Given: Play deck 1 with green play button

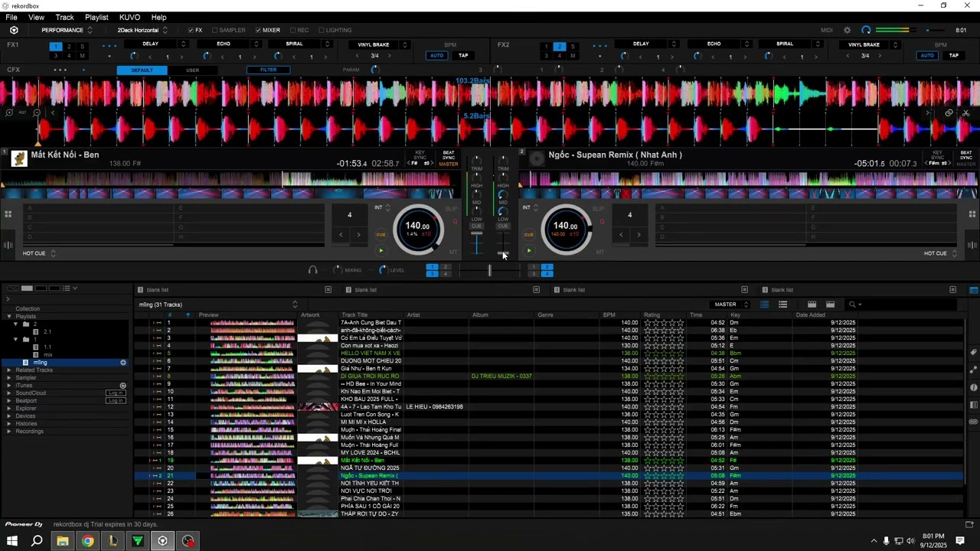Looking at the screenshot, I should (x=381, y=250).
